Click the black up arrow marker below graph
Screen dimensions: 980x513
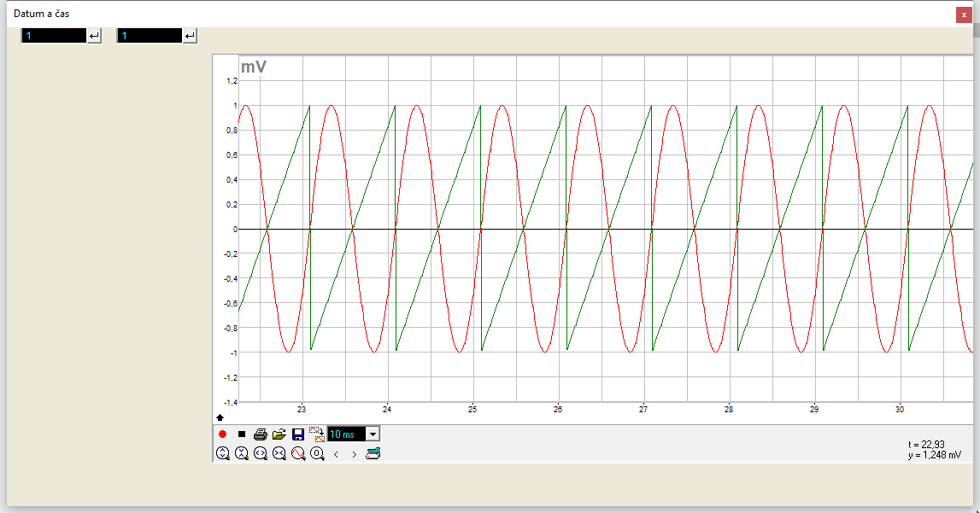tap(220, 417)
